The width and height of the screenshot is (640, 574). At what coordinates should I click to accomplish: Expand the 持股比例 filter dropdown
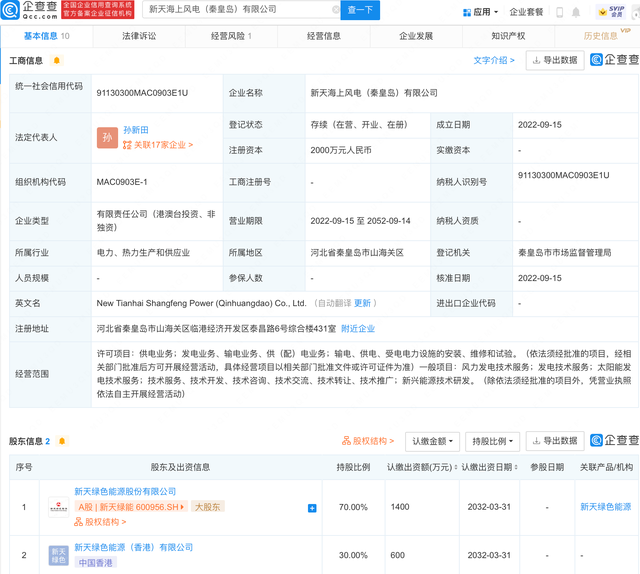(x=493, y=441)
